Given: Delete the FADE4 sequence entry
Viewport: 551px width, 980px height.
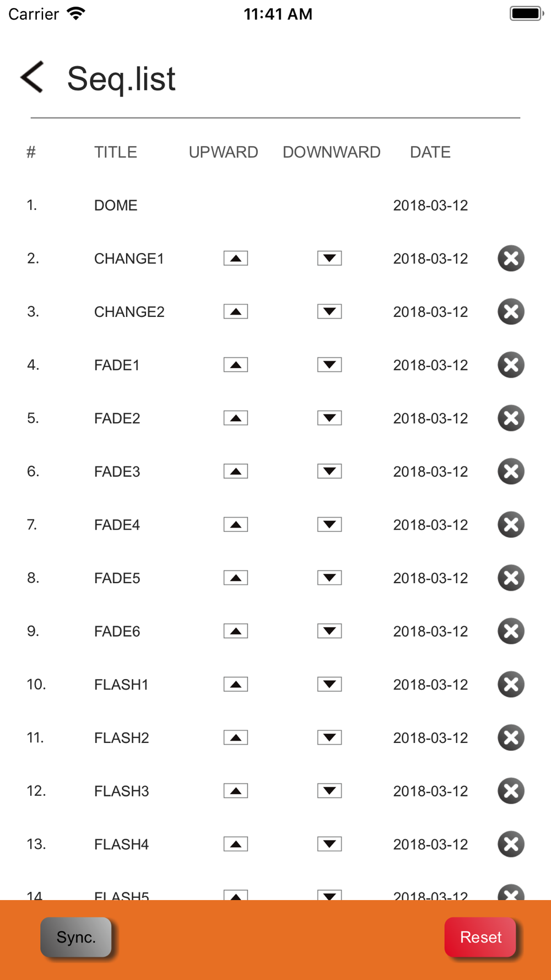Looking at the screenshot, I should [x=511, y=525].
